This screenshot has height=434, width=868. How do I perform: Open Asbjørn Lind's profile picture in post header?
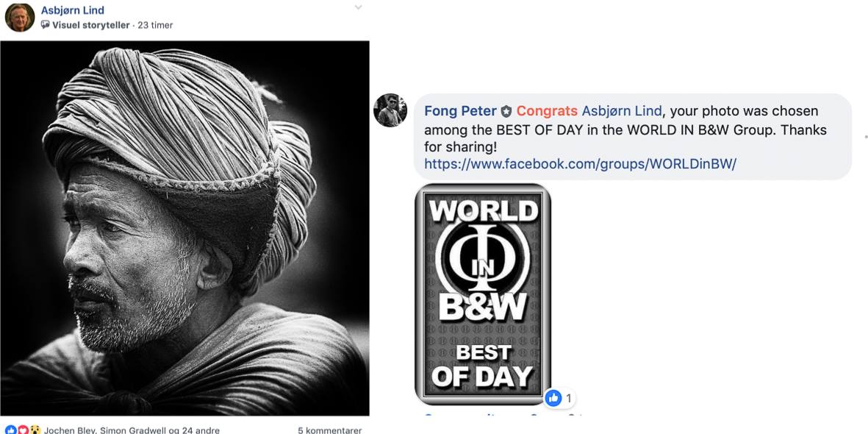pyautogui.click(x=20, y=18)
